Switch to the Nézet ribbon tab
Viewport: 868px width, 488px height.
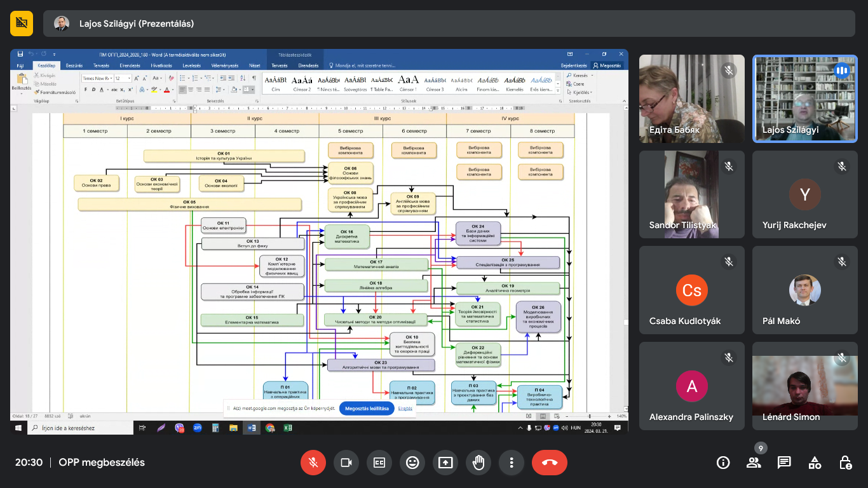254,65
